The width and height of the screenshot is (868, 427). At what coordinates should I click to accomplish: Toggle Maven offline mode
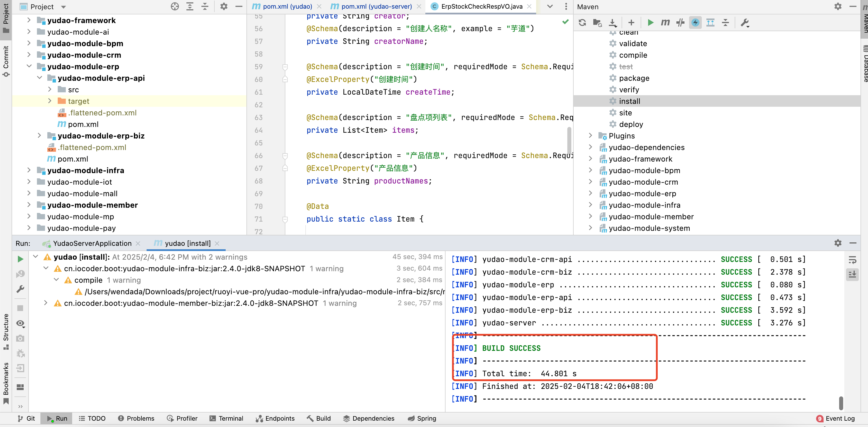(x=680, y=23)
